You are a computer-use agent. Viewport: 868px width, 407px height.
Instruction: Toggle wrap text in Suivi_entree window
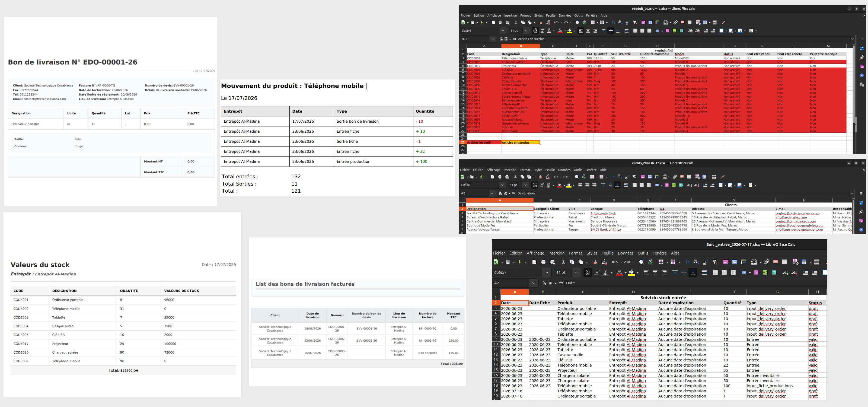pyautogui.click(x=704, y=273)
